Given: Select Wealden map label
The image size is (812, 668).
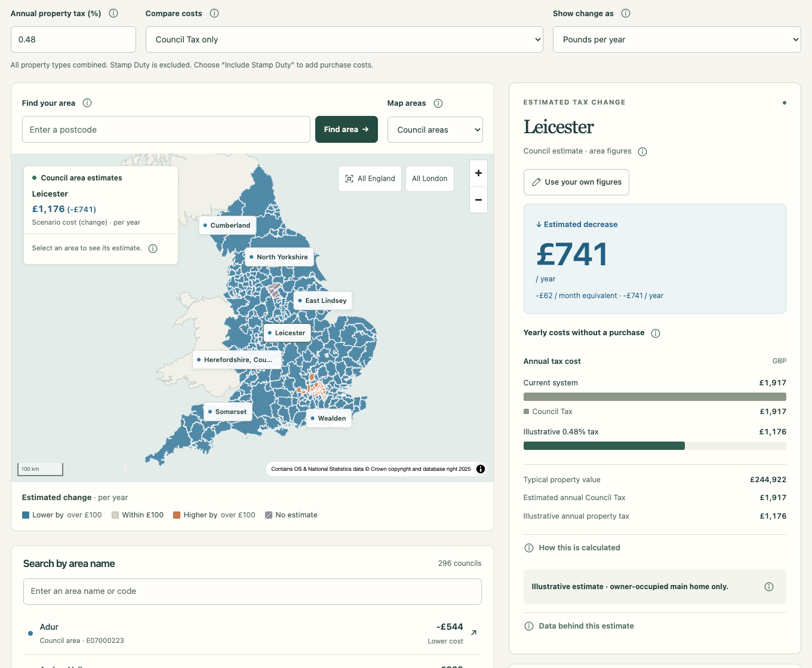Looking at the screenshot, I should (328, 418).
